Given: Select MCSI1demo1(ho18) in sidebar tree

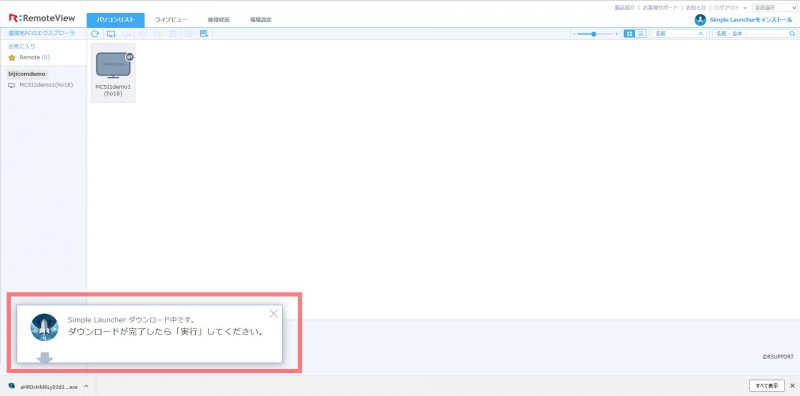Looking at the screenshot, I should pos(46,85).
